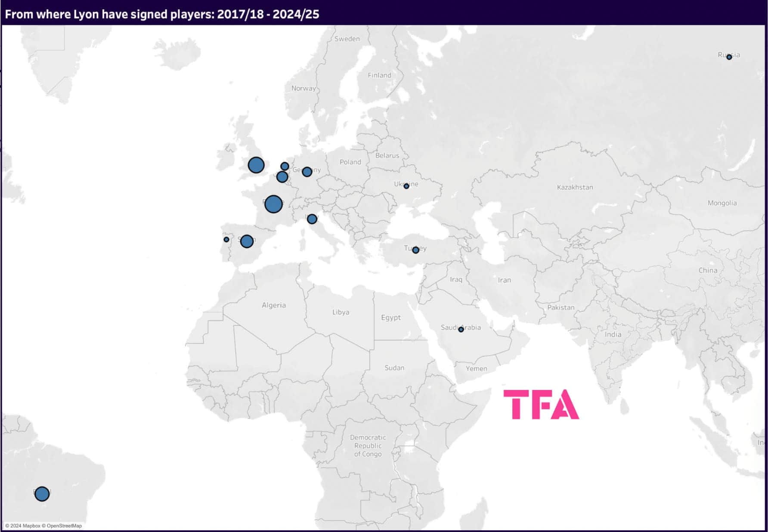Select the France data point circle

273,204
